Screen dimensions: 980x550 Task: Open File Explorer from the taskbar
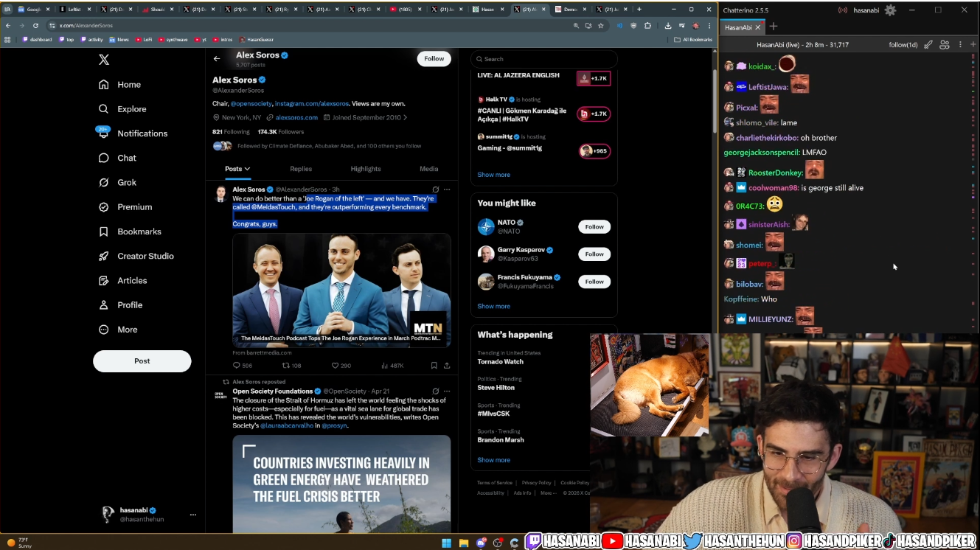coord(464,543)
